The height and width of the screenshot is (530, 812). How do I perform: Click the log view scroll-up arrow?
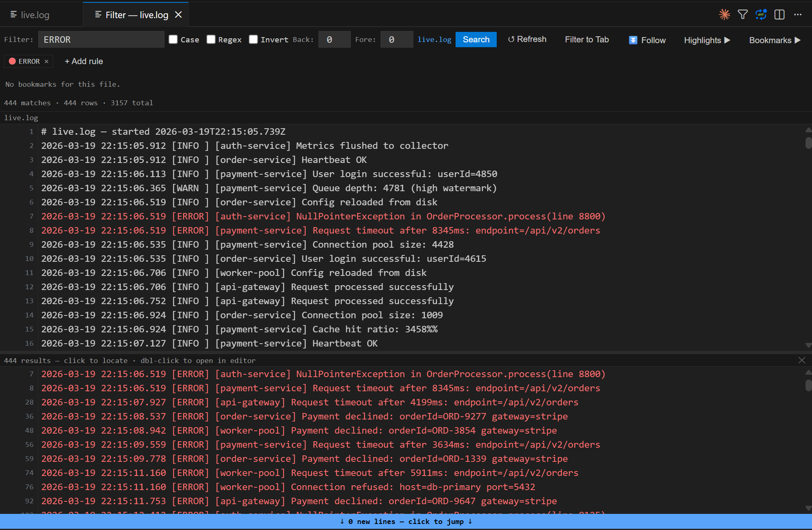(808, 130)
